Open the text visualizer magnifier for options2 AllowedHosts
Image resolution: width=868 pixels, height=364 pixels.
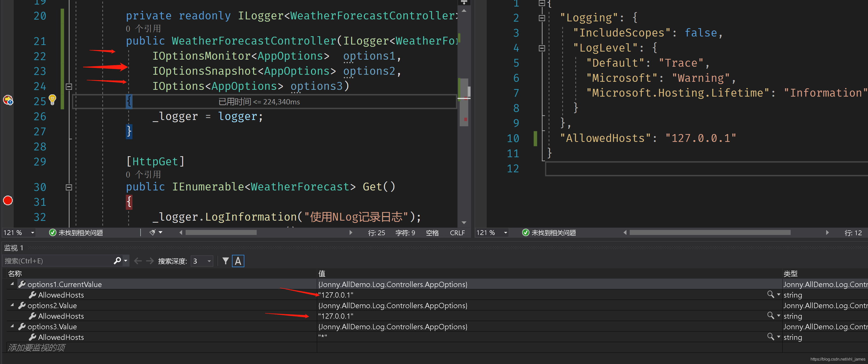click(770, 316)
